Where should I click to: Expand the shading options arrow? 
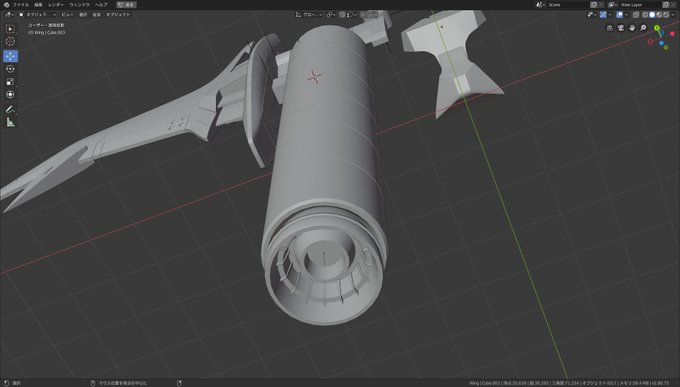(673, 15)
